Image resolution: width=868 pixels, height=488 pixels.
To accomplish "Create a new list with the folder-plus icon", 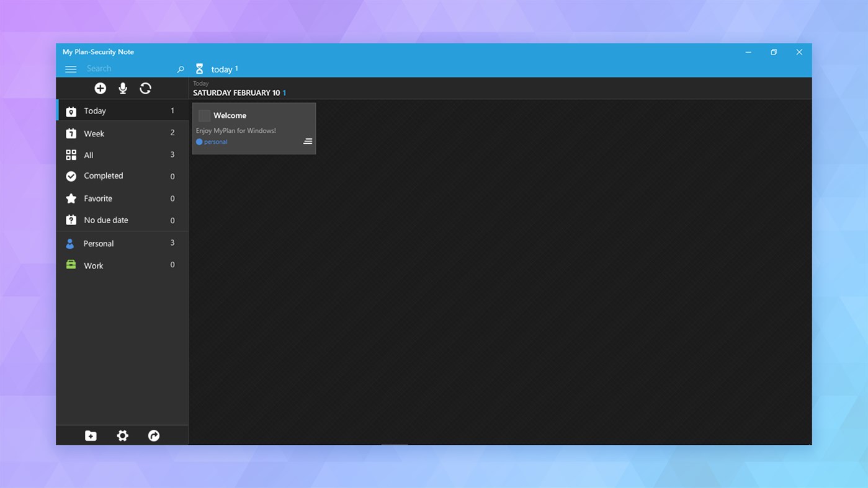I will [x=91, y=435].
